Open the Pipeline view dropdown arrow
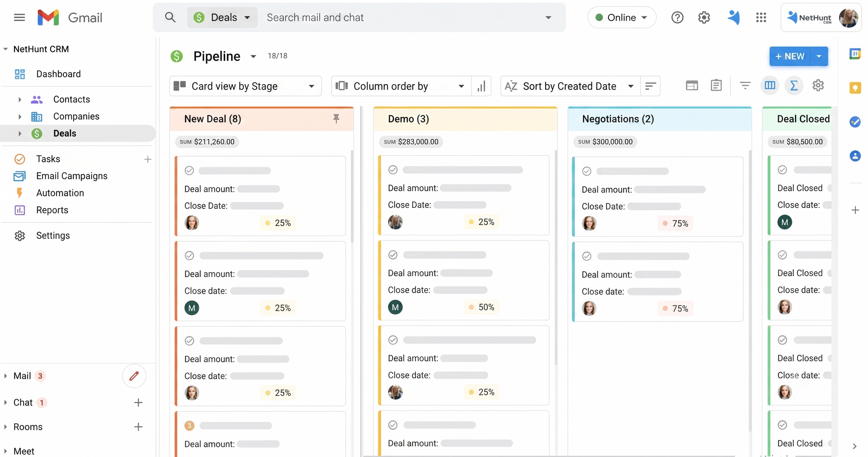Screen dimensions: 868x457 point(253,57)
